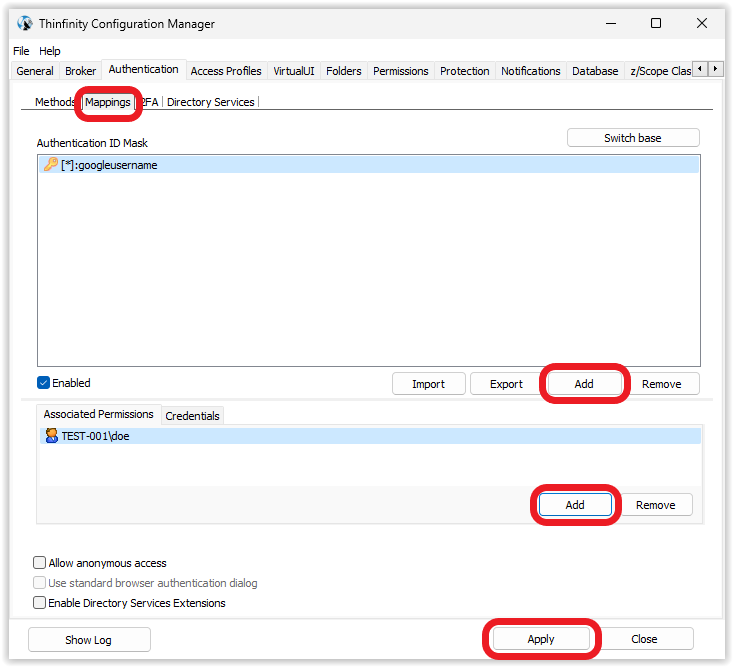Screen dimensions: 733x667
Task: Click the Thinfinity globe app icon
Action: (x=25, y=23)
